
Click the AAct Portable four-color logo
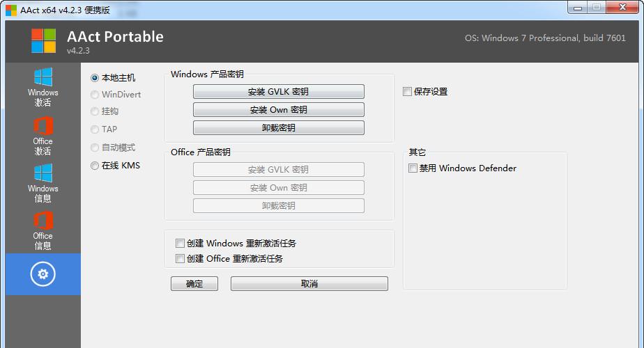click(43, 40)
